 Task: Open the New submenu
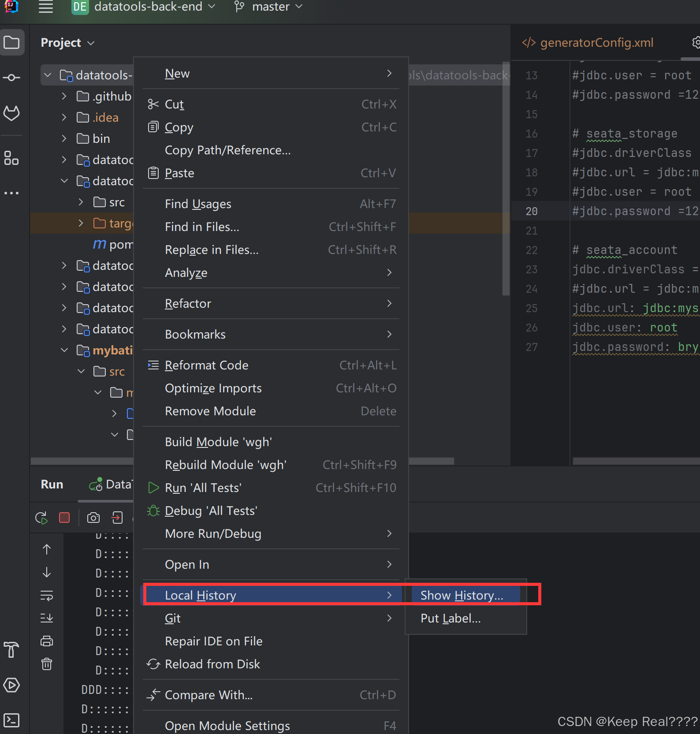pyautogui.click(x=271, y=74)
